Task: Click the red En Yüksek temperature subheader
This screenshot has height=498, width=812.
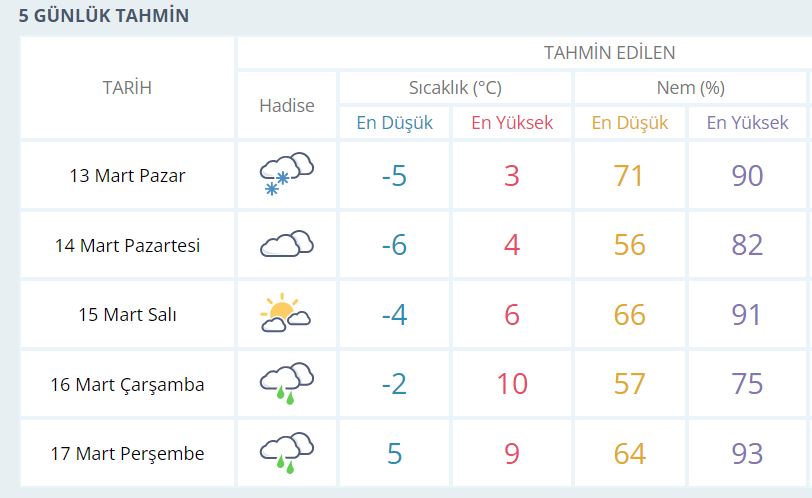Action: [x=512, y=123]
